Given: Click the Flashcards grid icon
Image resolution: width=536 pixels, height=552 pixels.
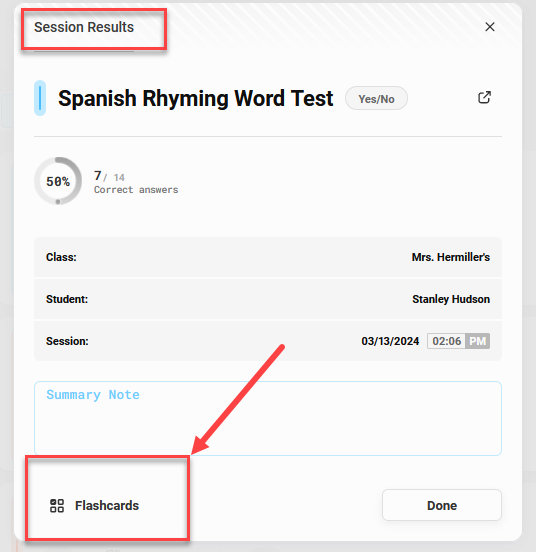Looking at the screenshot, I should tap(57, 506).
